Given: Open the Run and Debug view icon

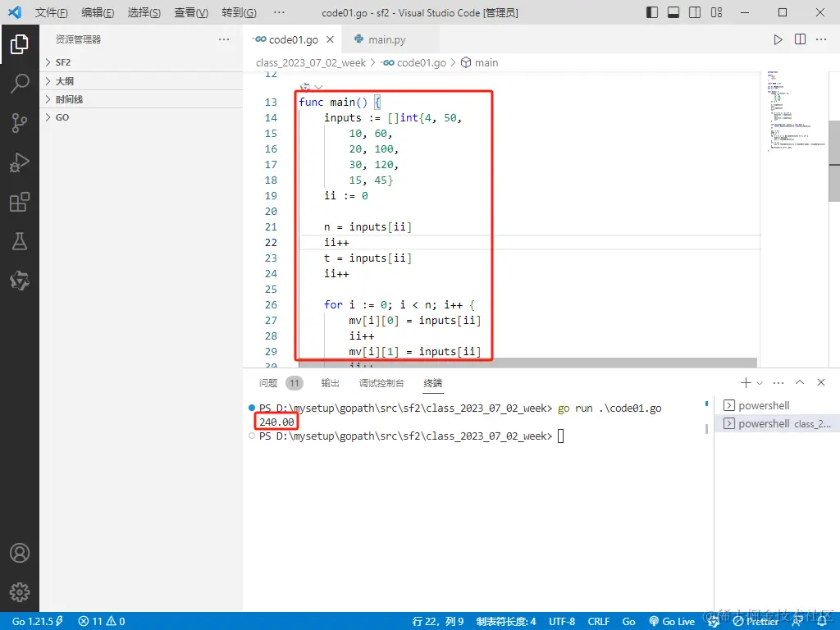Looking at the screenshot, I should point(20,162).
